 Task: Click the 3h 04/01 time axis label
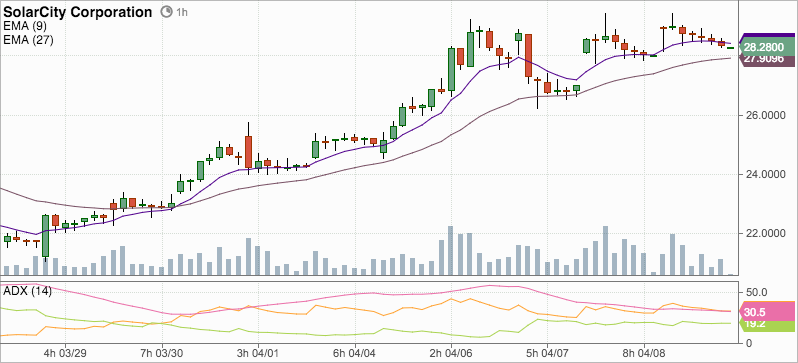(258, 353)
